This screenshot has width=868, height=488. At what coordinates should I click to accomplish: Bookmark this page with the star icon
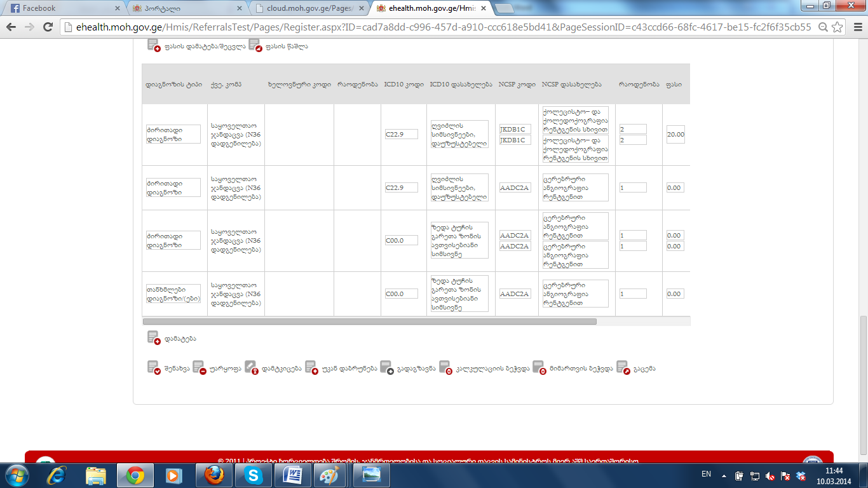point(837,27)
